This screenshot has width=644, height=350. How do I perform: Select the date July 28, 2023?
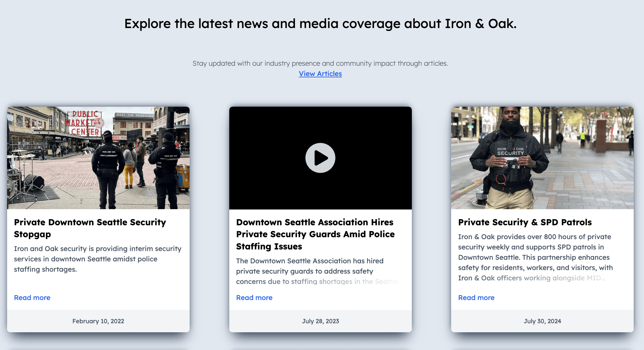320,321
